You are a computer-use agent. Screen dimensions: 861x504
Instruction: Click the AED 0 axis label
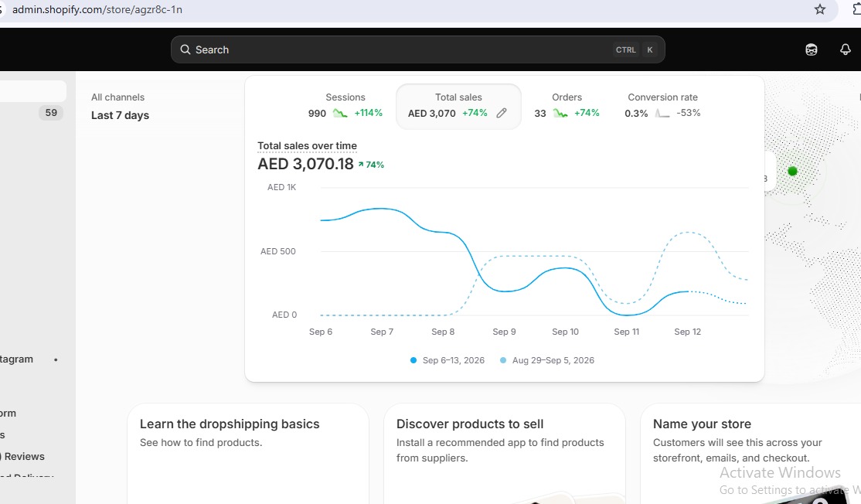(284, 315)
